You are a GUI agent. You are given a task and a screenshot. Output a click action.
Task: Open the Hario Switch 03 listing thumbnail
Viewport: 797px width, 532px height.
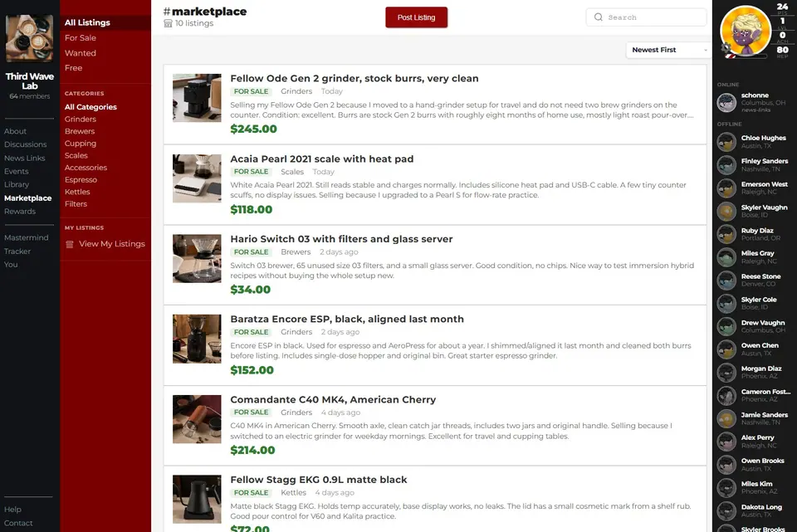point(197,259)
